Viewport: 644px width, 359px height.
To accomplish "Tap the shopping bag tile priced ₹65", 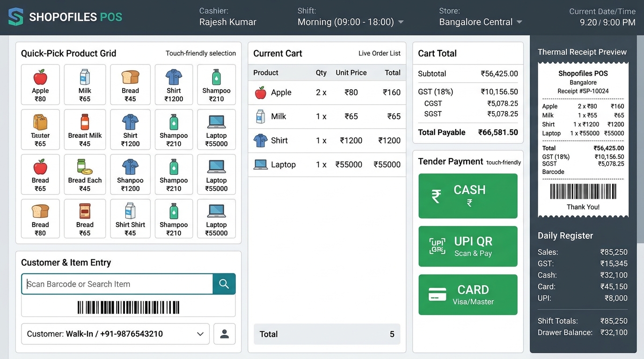I will tap(40, 129).
